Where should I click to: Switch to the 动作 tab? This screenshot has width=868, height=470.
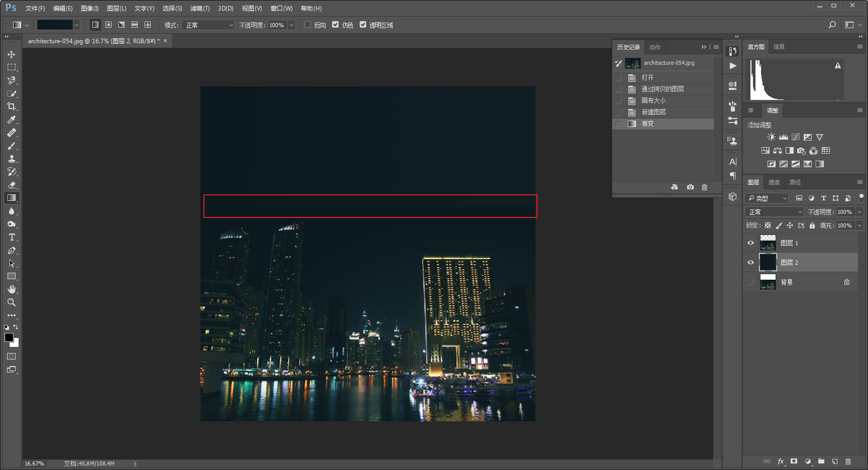pos(655,47)
